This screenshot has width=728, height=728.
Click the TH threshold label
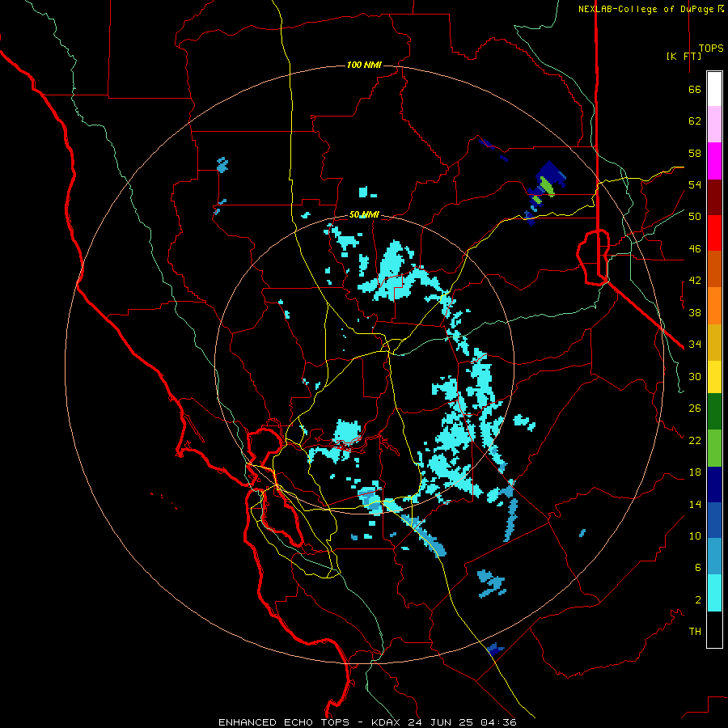[695, 631]
